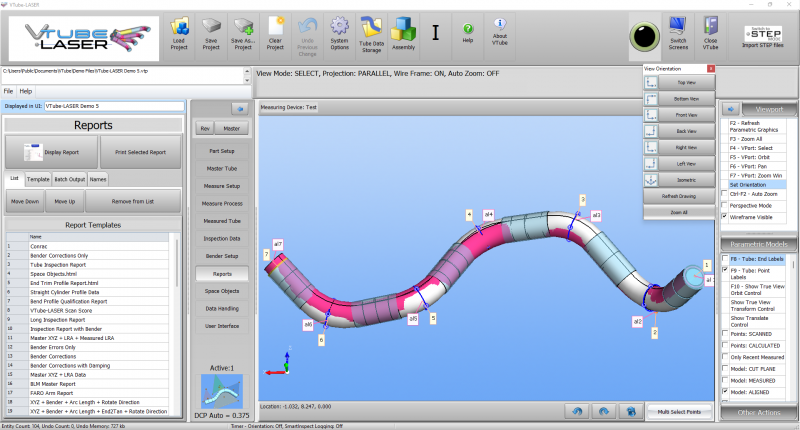Click file path box scroll arrow up
Screen dimensions: 800x430
tap(247, 72)
